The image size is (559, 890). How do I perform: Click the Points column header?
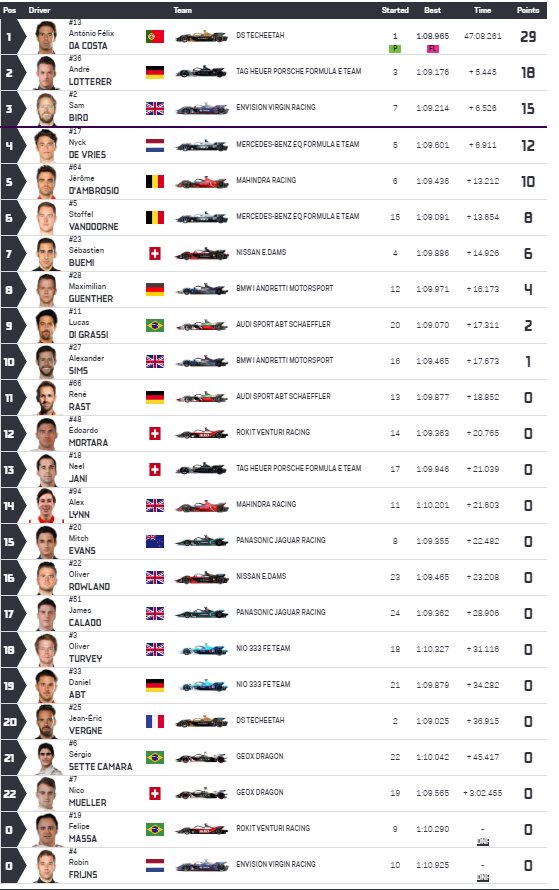click(x=528, y=10)
